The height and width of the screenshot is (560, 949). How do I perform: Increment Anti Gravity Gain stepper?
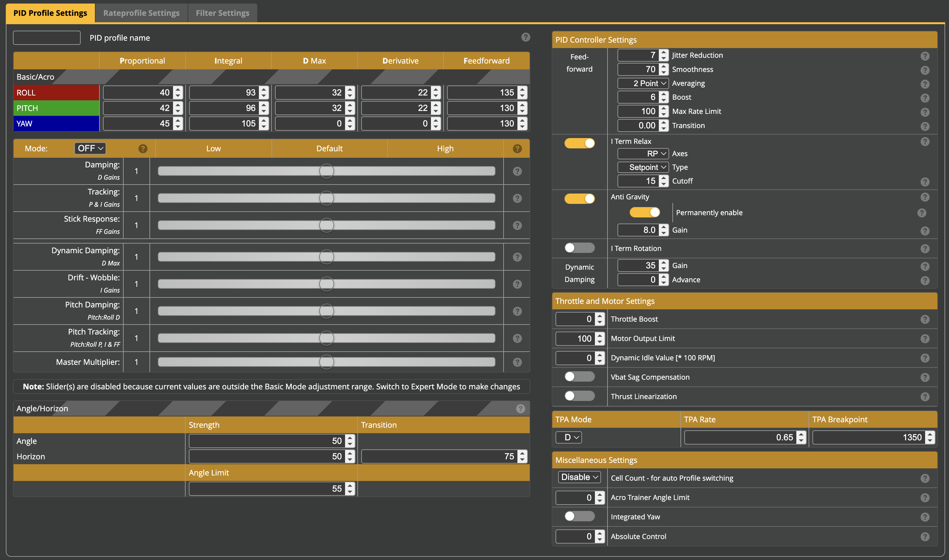[664, 227]
